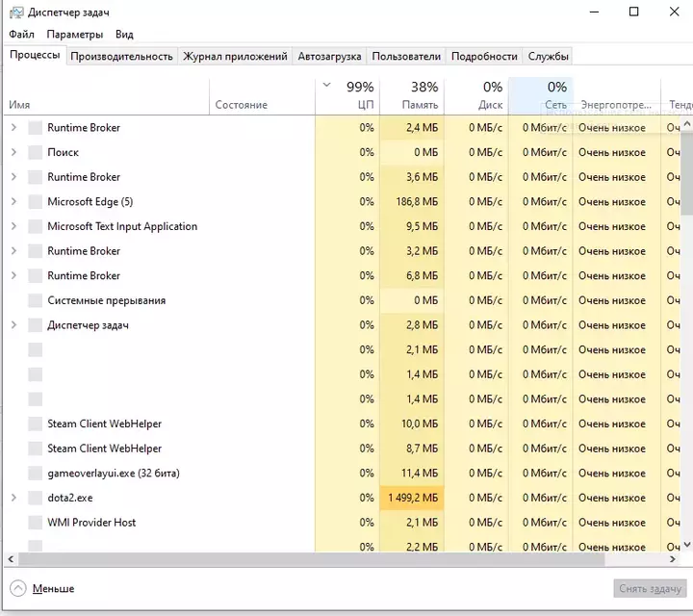Viewport: 693px width, 616px height.
Task: Sort by the ЦП 99% column header
Action: pyautogui.click(x=347, y=96)
